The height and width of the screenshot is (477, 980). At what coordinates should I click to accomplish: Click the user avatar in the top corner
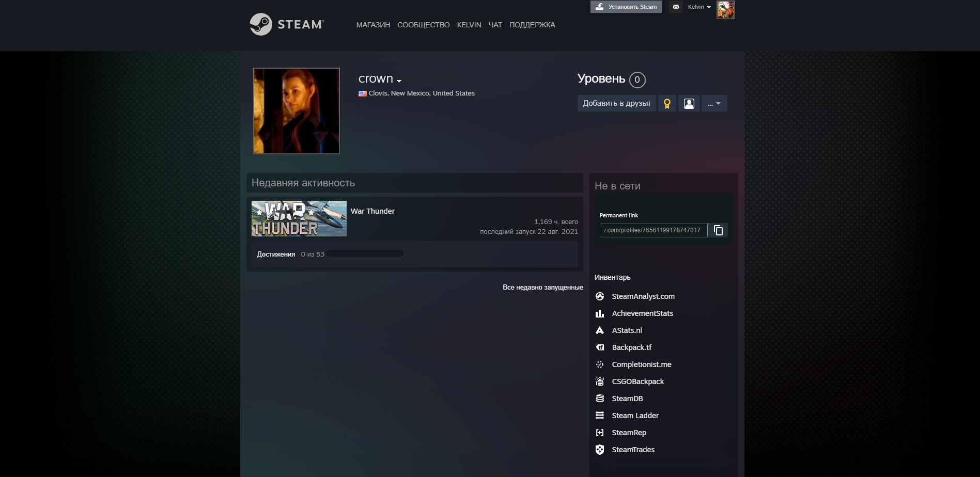coord(725,10)
